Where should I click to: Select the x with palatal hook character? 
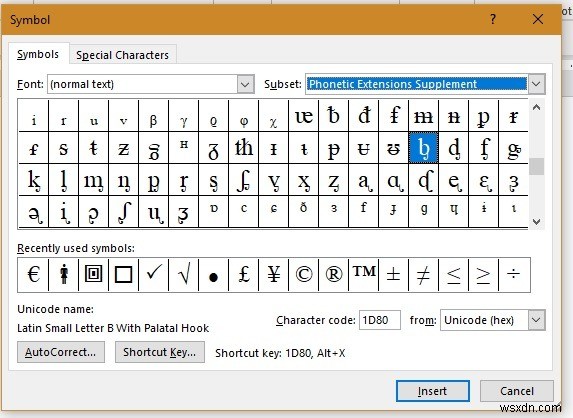coord(303,180)
